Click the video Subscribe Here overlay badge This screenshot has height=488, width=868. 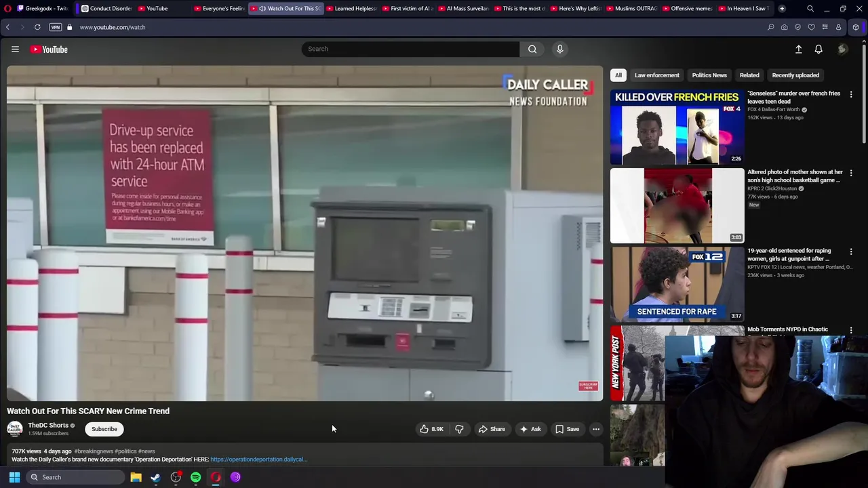[x=588, y=386]
